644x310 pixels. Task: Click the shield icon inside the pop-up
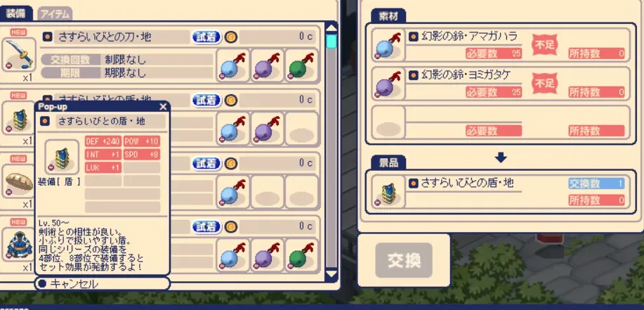tap(62, 157)
